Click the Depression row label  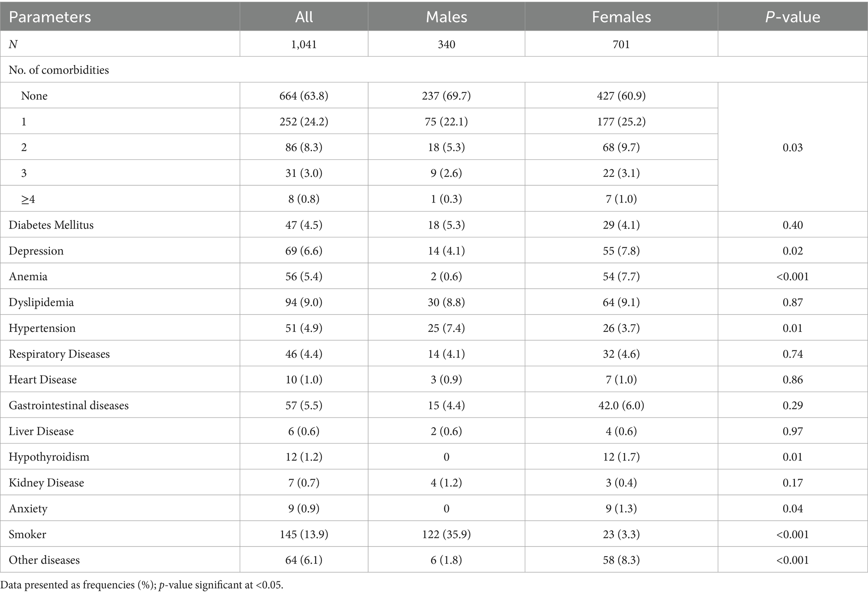pos(36,251)
